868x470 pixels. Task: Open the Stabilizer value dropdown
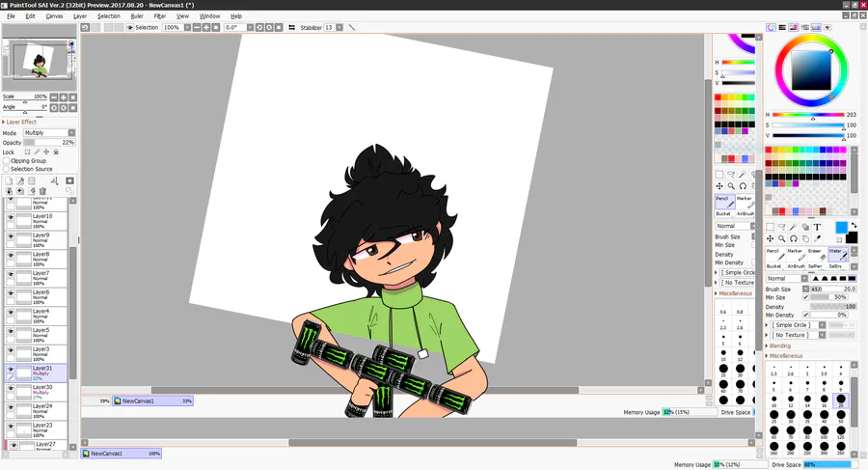pos(339,27)
